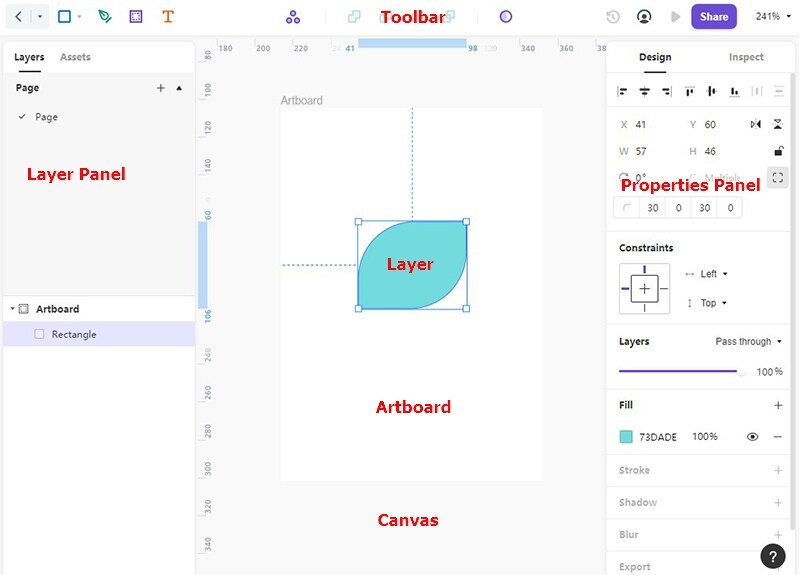Screen dimensions: 800x575
Task: Click the flip vertical icon
Action: [778, 124]
